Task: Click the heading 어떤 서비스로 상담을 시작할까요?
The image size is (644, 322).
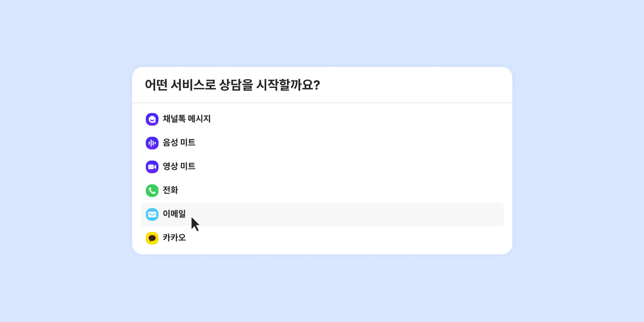Action: click(x=232, y=85)
